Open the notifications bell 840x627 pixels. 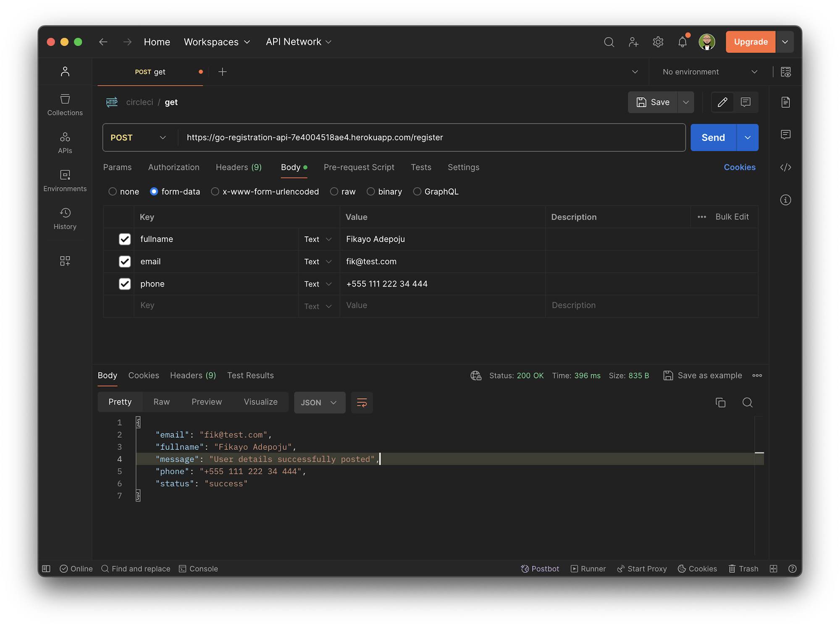[x=682, y=42]
